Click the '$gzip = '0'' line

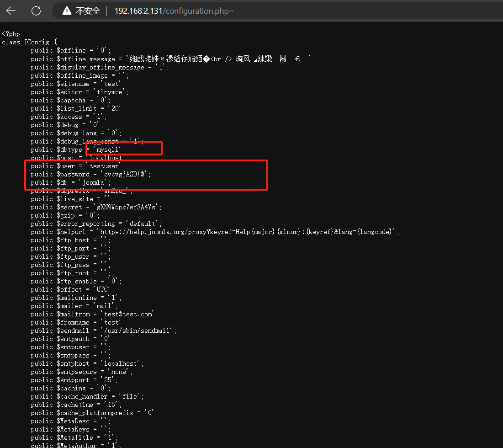click(x=65, y=215)
